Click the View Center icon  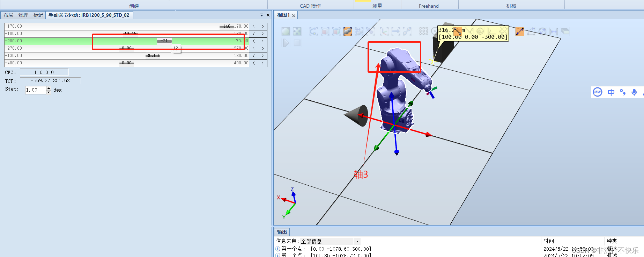pos(297,31)
